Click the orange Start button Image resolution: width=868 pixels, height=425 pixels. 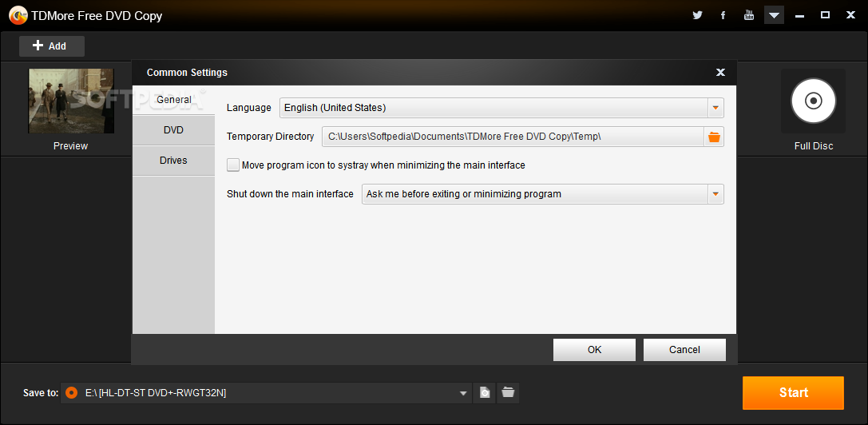click(793, 393)
